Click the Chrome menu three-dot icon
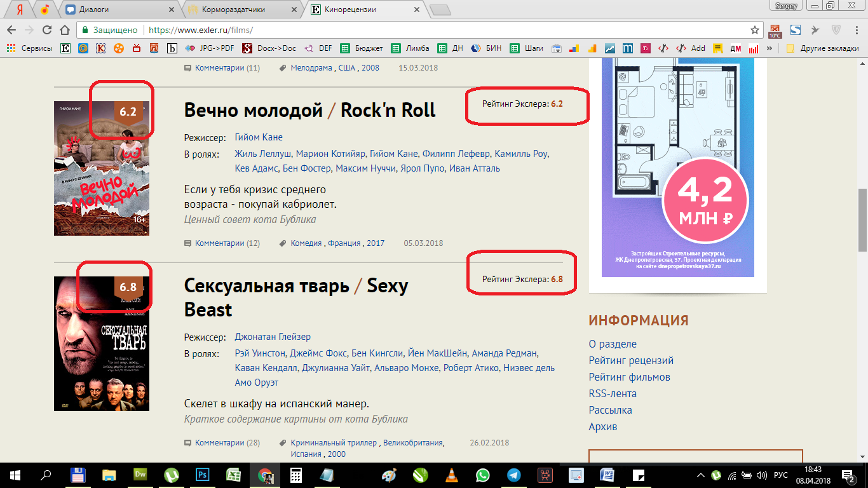 pos(857,30)
